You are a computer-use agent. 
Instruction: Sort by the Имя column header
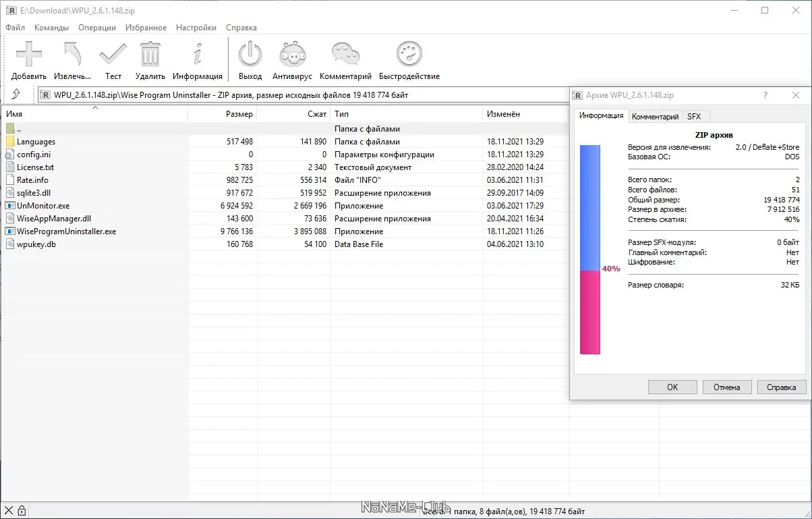[x=94, y=114]
